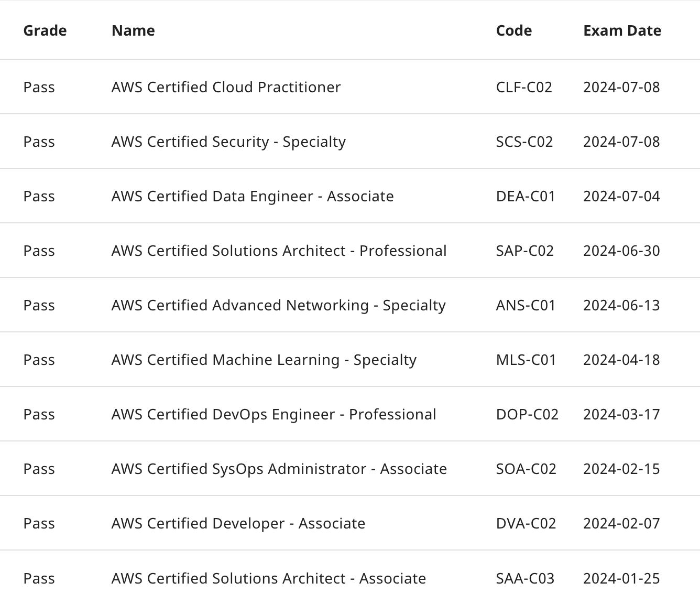Select AWS Certified Solutions Architect - Associate
Viewport: 700px width, 604px height.
click(269, 578)
